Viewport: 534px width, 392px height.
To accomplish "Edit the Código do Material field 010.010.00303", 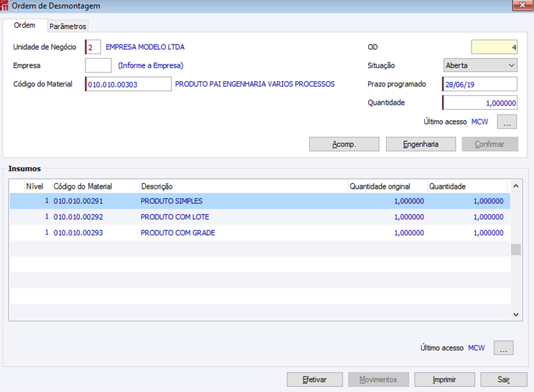I will tap(128, 84).
